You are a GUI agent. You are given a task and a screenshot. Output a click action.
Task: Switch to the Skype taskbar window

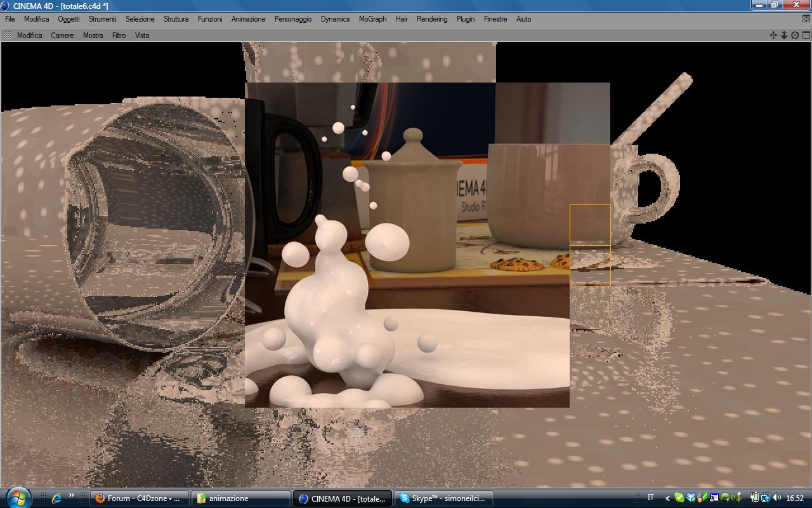tap(444, 498)
